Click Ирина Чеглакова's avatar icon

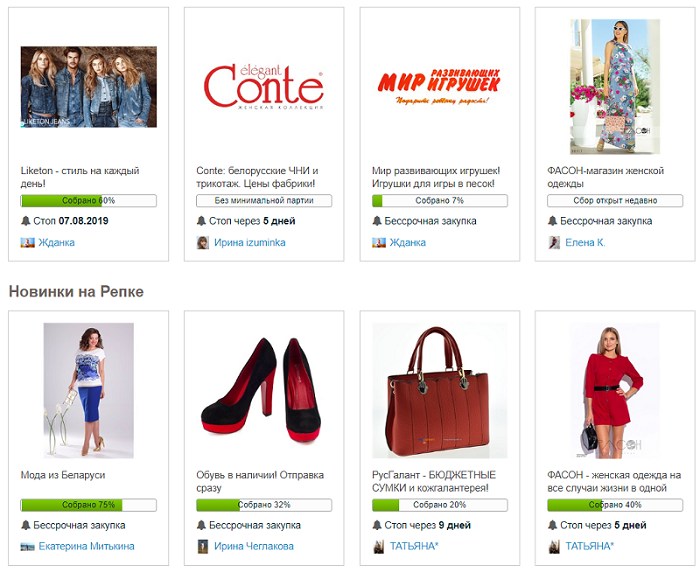pyautogui.click(x=203, y=547)
